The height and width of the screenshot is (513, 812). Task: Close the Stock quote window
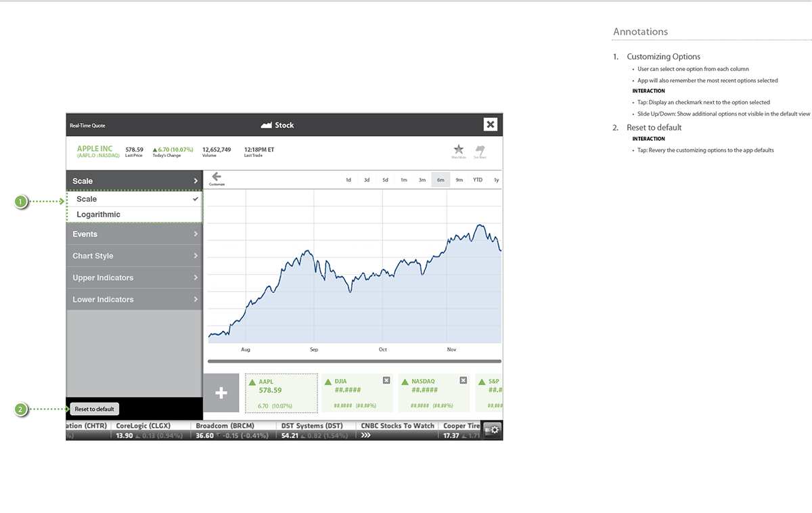(491, 125)
